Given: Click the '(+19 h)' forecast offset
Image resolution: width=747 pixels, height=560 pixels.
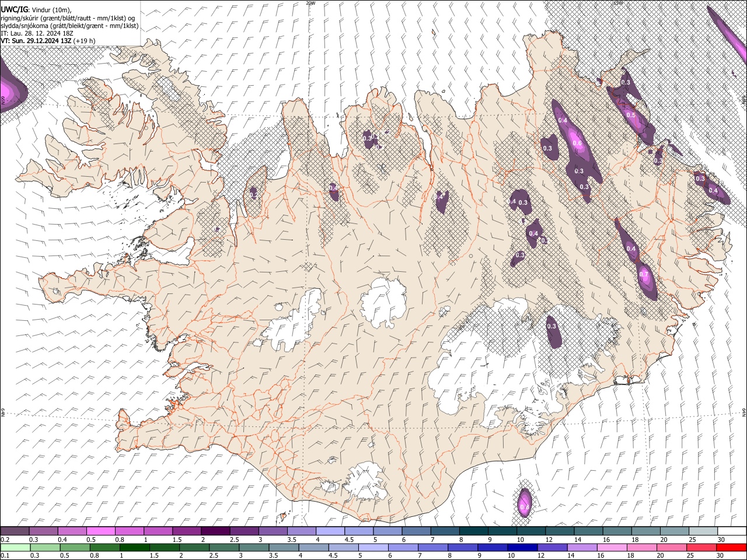Looking at the screenshot, I should point(84,41).
